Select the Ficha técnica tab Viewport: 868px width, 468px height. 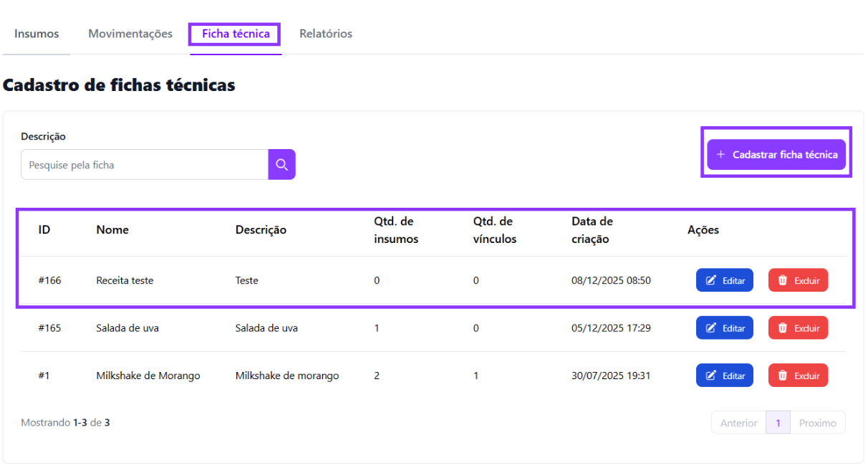[x=236, y=34]
